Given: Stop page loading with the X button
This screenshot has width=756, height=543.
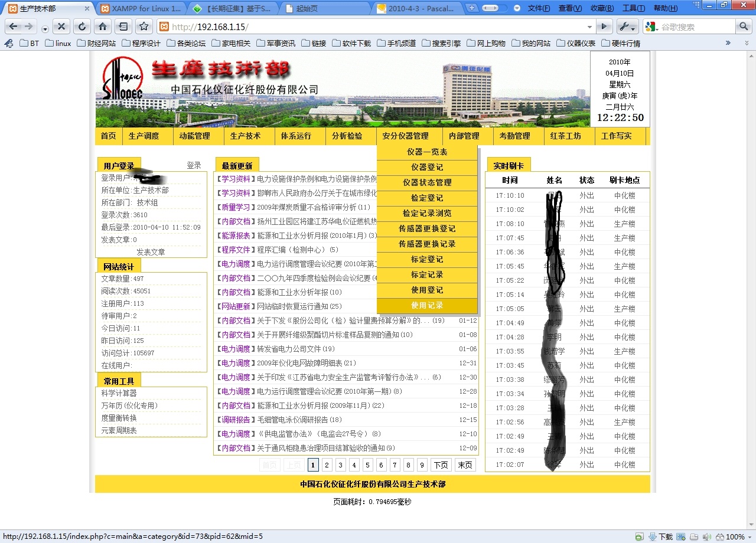Looking at the screenshot, I should tap(62, 27).
